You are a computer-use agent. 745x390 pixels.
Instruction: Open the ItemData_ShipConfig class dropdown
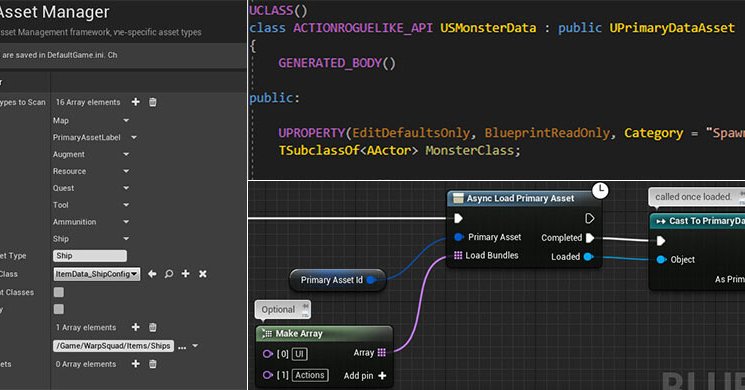coord(96,274)
